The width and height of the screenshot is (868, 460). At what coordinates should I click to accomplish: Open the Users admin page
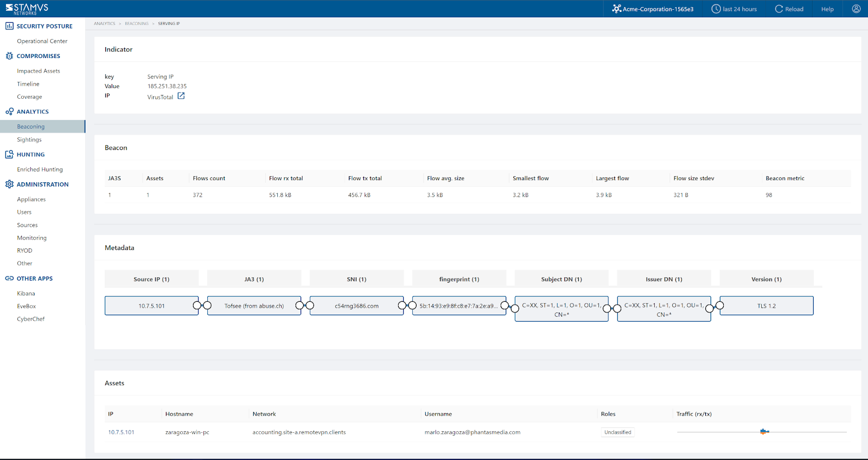[24, 212]
